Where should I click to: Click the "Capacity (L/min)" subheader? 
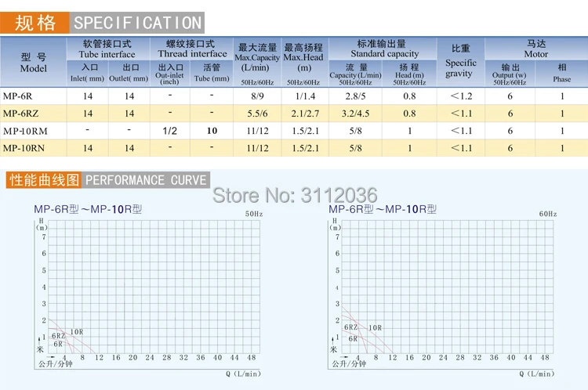pyautogui.click(x=355, y=74)
